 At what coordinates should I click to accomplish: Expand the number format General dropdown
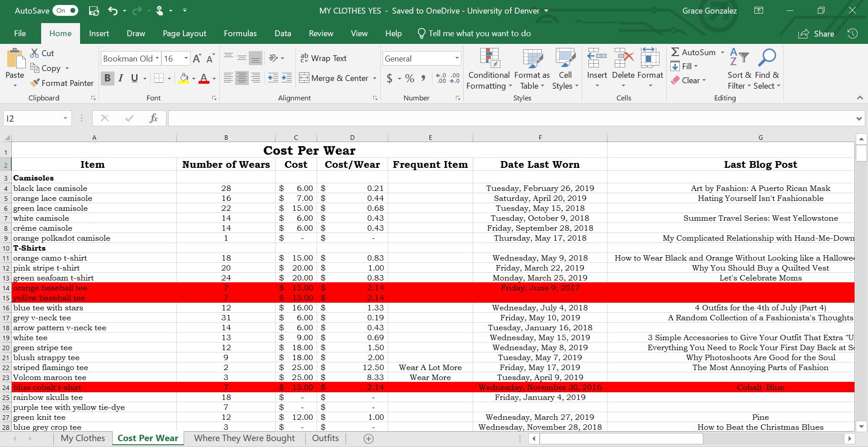(456, 58)
